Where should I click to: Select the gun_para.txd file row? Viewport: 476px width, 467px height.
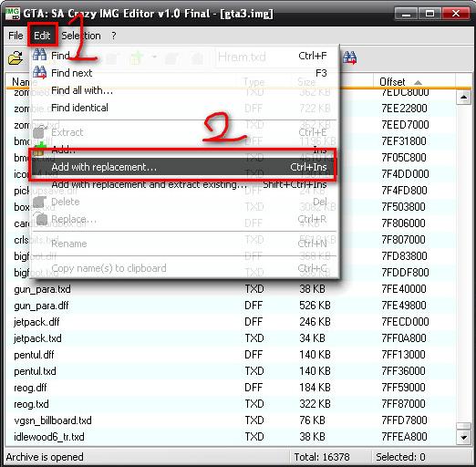231,289
